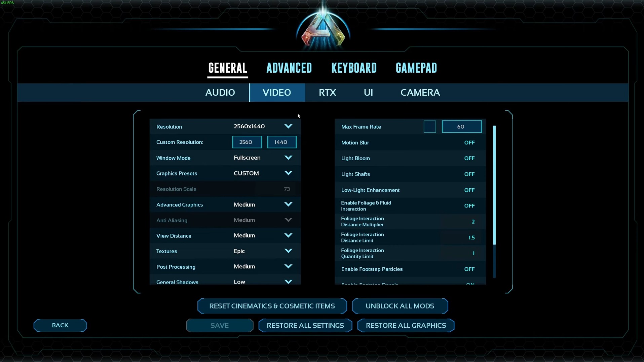
Task: Click the SAVE button
Action: (x=220, y=325)
